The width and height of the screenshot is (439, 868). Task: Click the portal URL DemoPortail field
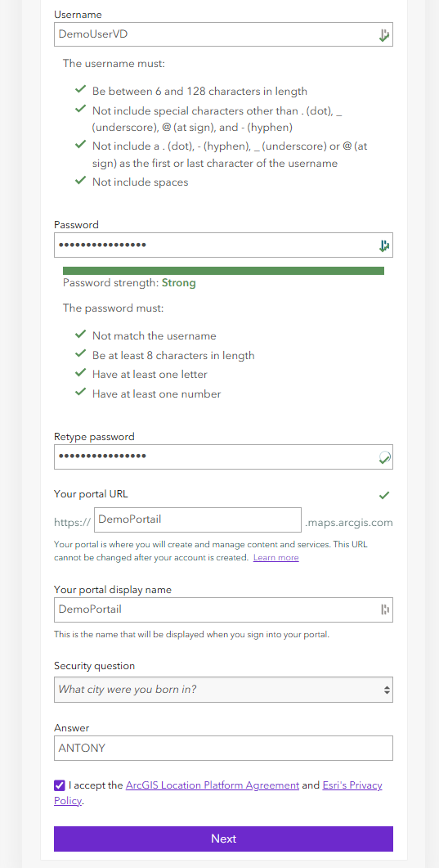tap(198, 519)
